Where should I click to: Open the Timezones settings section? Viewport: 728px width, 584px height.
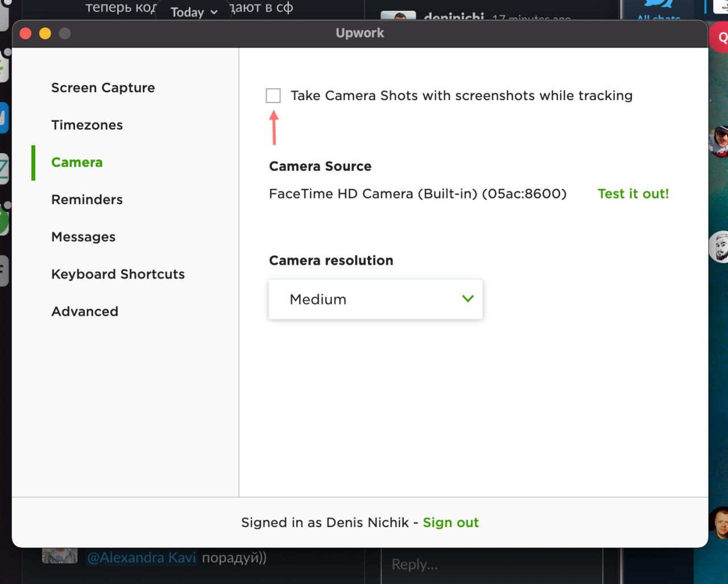[x=87, y=125]
